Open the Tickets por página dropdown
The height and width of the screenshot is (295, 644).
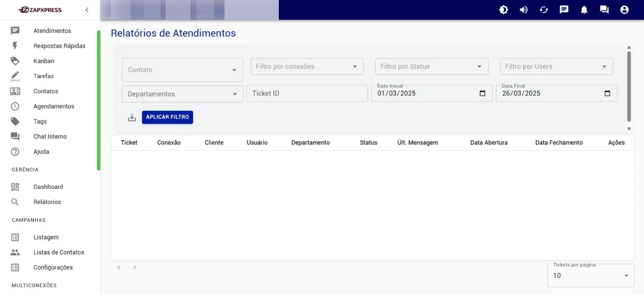coord(591,276)
